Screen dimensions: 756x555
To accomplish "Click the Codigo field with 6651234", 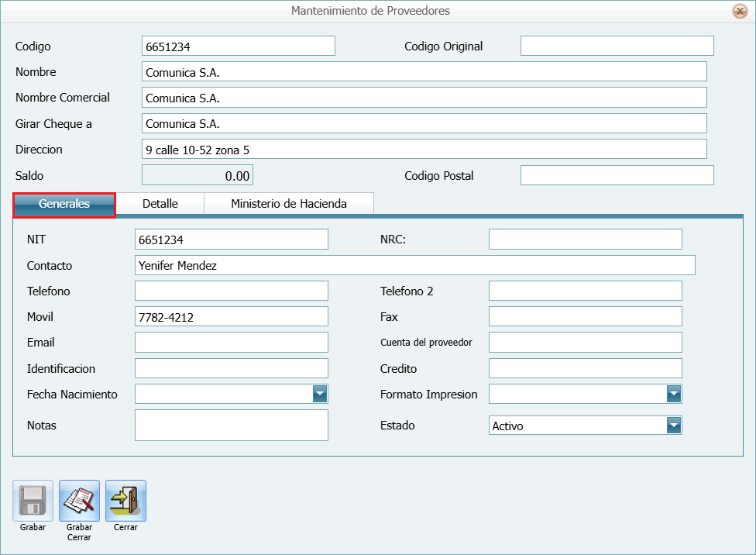I will [239, 47].
